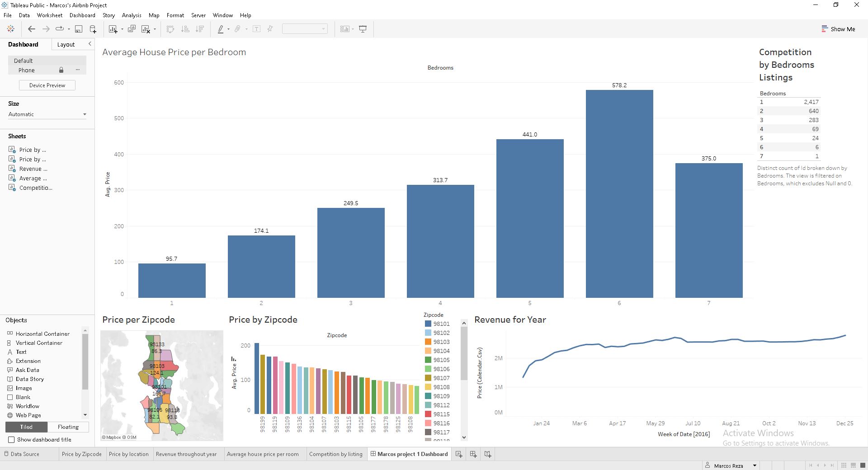Click the Save icon in the toolbar
This screenshot has width=868, height=470.
click(79, 29)
